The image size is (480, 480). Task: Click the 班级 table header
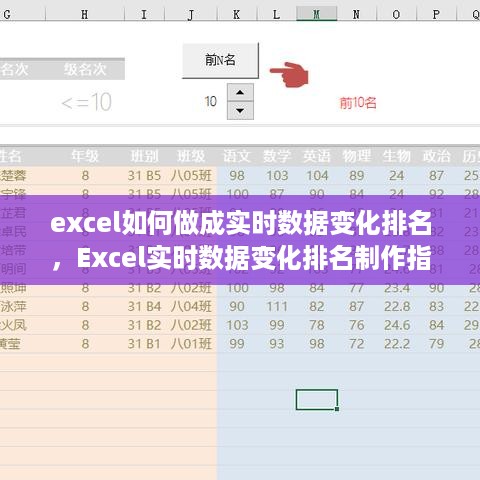click(x=191, y=156)
